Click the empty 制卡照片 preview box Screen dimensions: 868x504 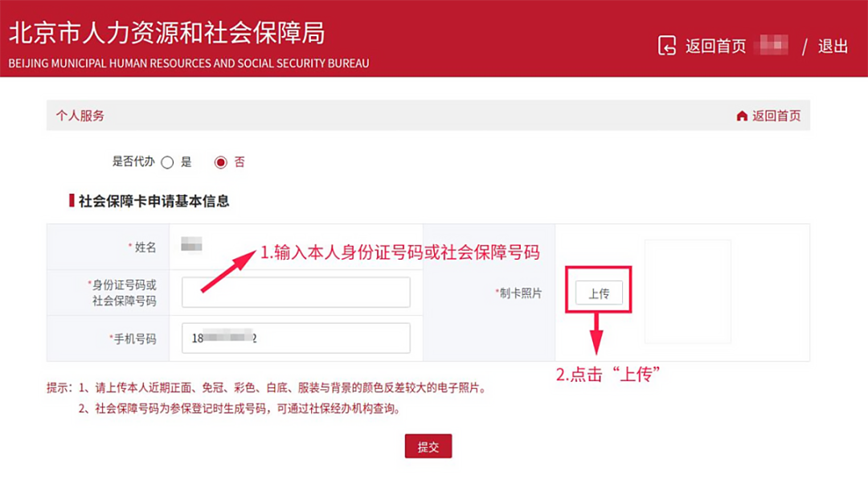point(687,291)
